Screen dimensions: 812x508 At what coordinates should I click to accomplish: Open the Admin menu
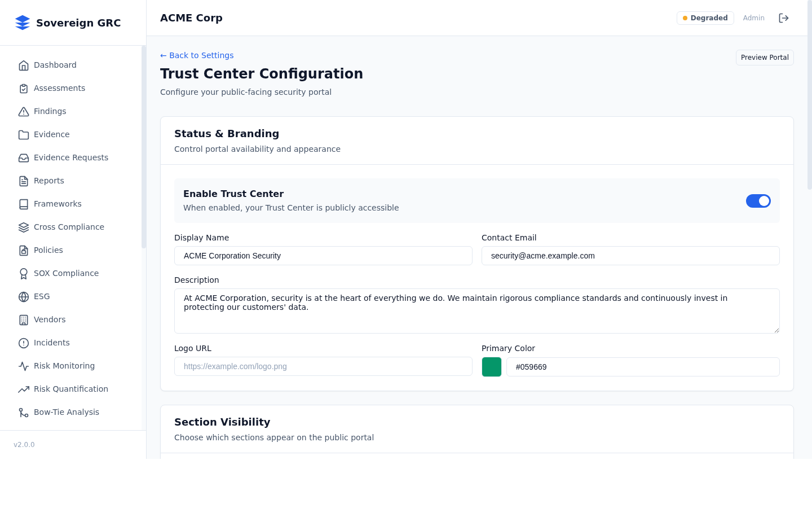click(x=754, y=17)
